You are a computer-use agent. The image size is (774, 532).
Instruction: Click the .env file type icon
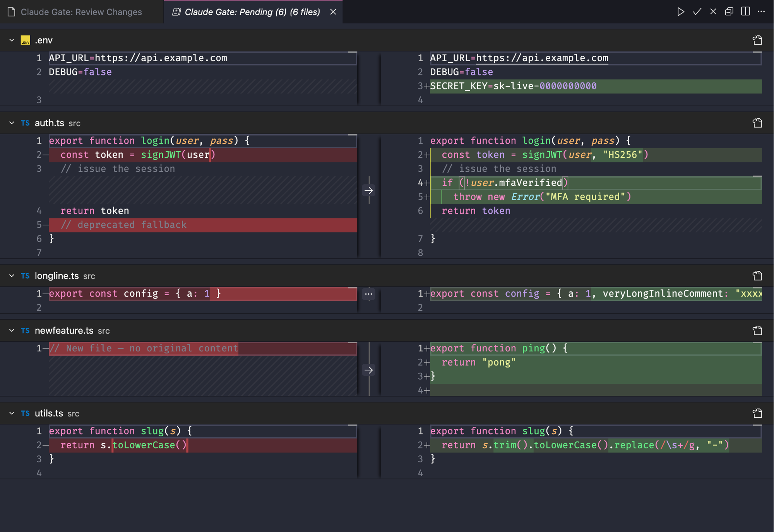point(26,40)
